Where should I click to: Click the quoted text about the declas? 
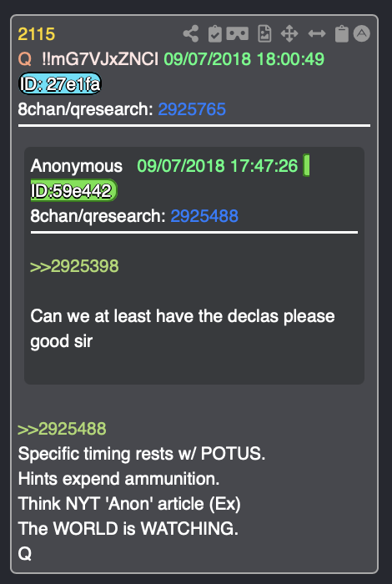pos(183,329)
